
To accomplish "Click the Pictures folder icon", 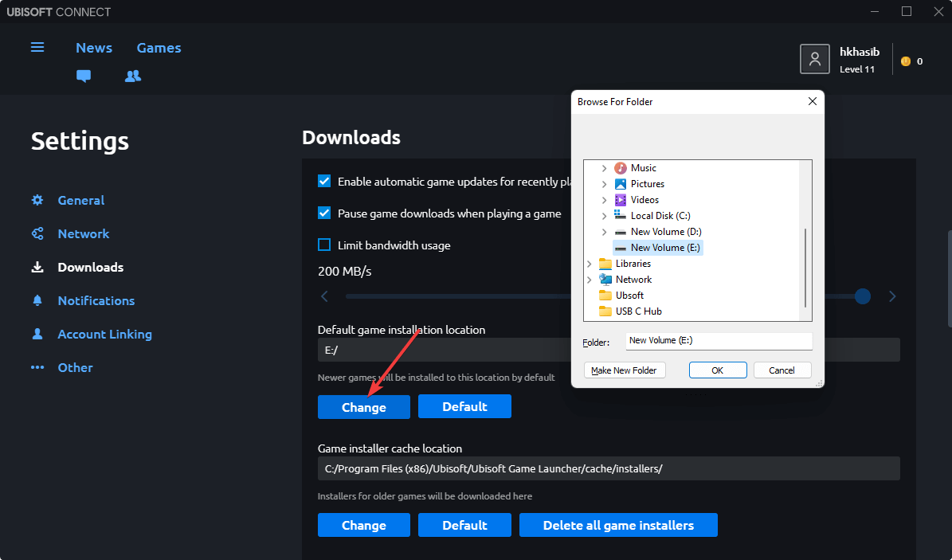I will [x=621, y=183].
